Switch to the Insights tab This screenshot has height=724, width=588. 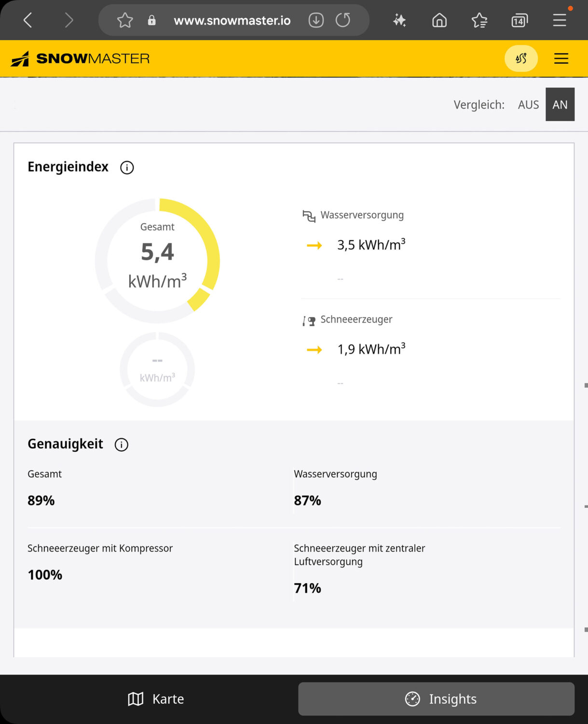[x=437, y=698]
